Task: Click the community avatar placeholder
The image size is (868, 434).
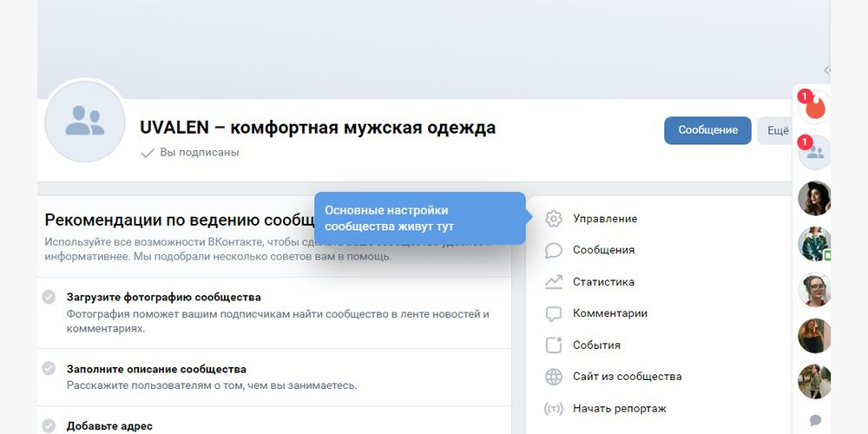Action: coord(85,122)
